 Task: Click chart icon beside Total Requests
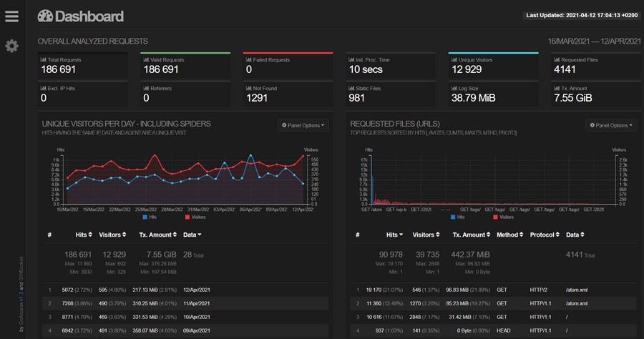[43, 59]
